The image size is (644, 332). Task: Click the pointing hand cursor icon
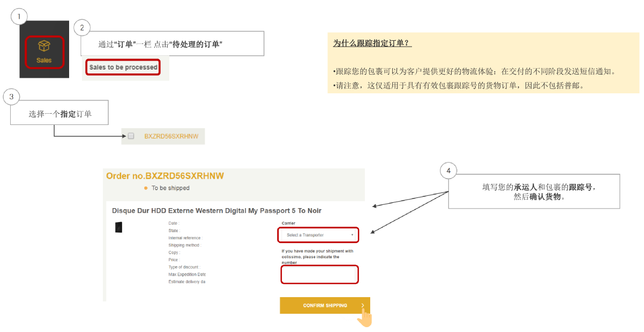(x=365, y=318)
